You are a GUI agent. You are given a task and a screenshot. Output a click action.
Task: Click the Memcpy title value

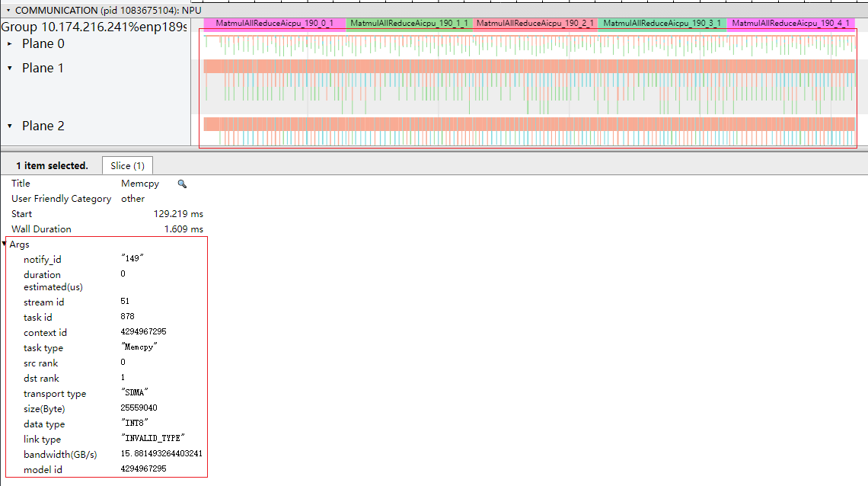pyautogui.click(x=140, y=184)
